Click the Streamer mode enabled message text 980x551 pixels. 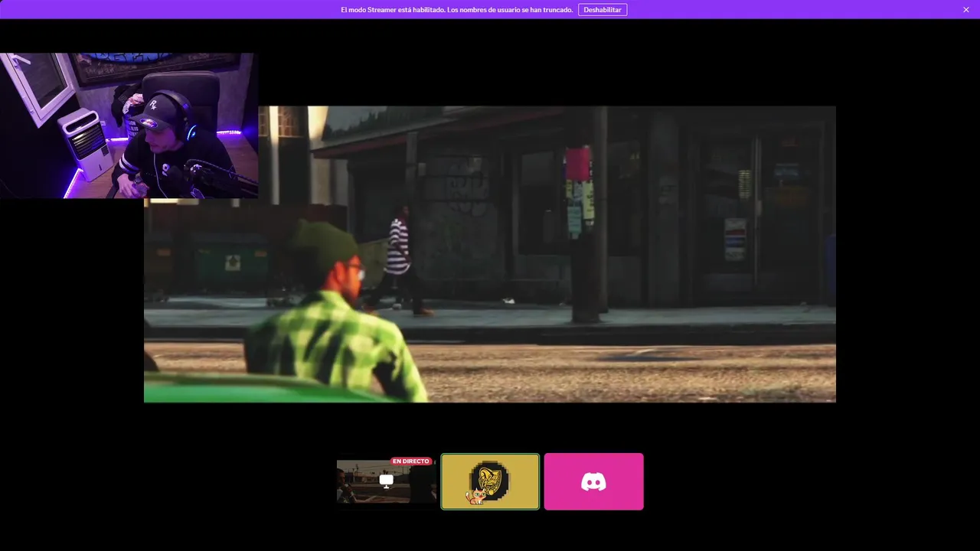click(x=456, y=10)
